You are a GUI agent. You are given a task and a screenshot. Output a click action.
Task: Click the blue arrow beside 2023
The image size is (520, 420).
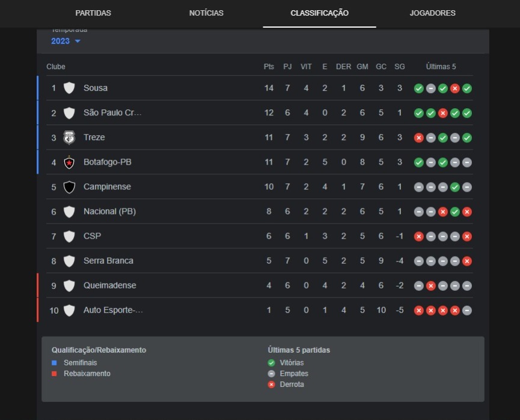[x=78, y=41]
